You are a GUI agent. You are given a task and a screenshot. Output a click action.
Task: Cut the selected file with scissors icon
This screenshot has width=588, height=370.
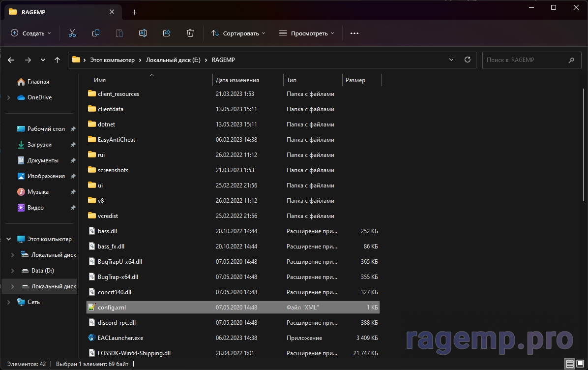click(72, 33)
